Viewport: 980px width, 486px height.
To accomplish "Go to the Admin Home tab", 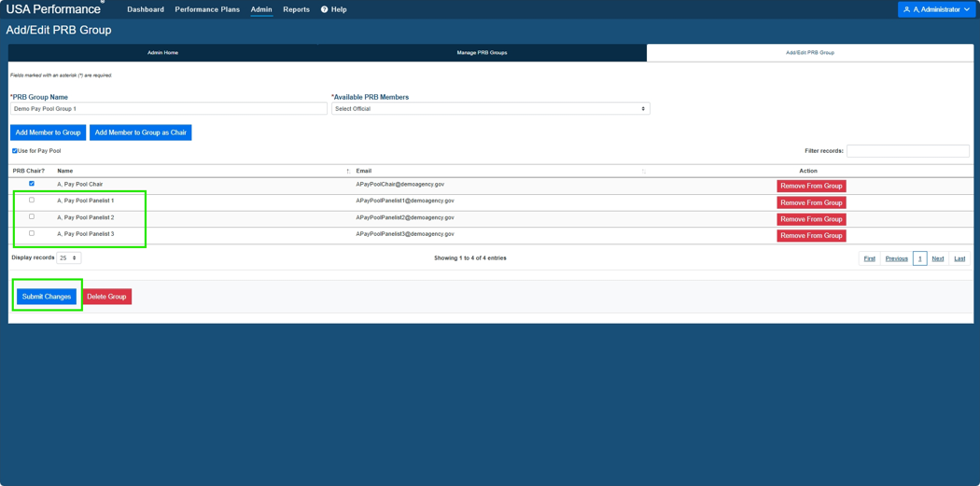I will tap(162, 52).
